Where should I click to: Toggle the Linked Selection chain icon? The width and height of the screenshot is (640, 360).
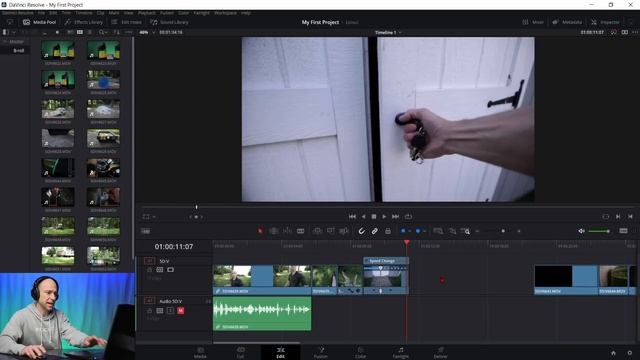374,231
